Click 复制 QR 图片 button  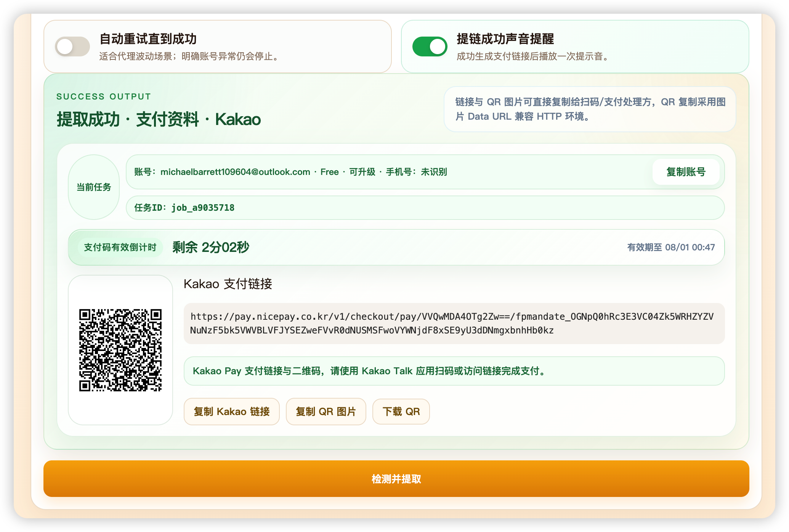coord(326,412)
